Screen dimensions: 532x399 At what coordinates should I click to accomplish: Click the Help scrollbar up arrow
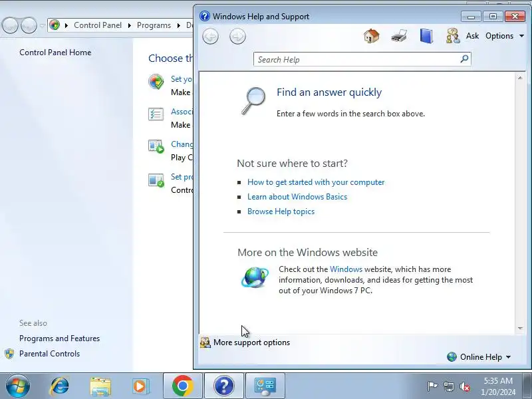[x=520, y=78]
